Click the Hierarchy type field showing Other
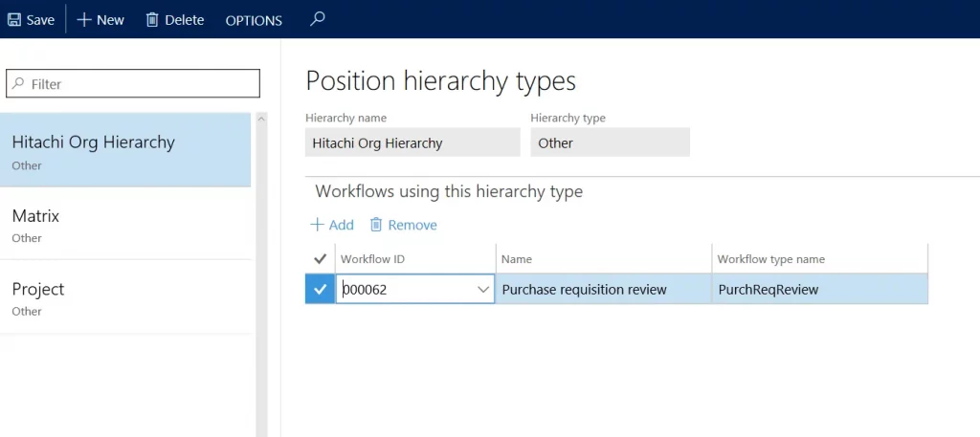Image resolution: width=980 pixels, height=437 pixels. point(610,143)
